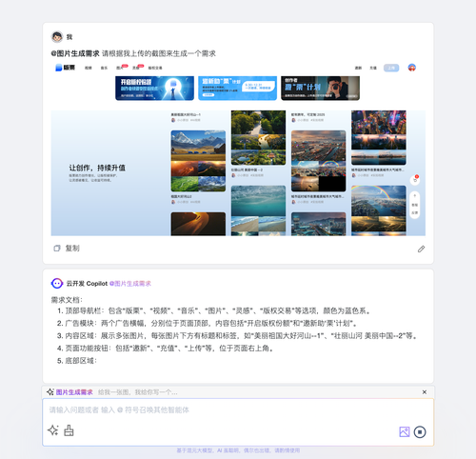Viewport: 476px width, 459px height.
Task: Click the dark 邀"票"计划 banner in screenshot
Action: click(320, 88)
